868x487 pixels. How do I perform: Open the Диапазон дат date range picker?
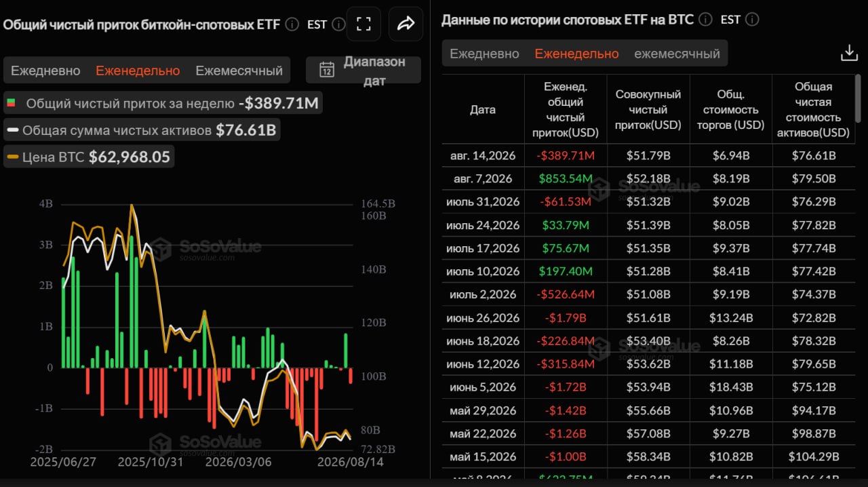(363, 70)
